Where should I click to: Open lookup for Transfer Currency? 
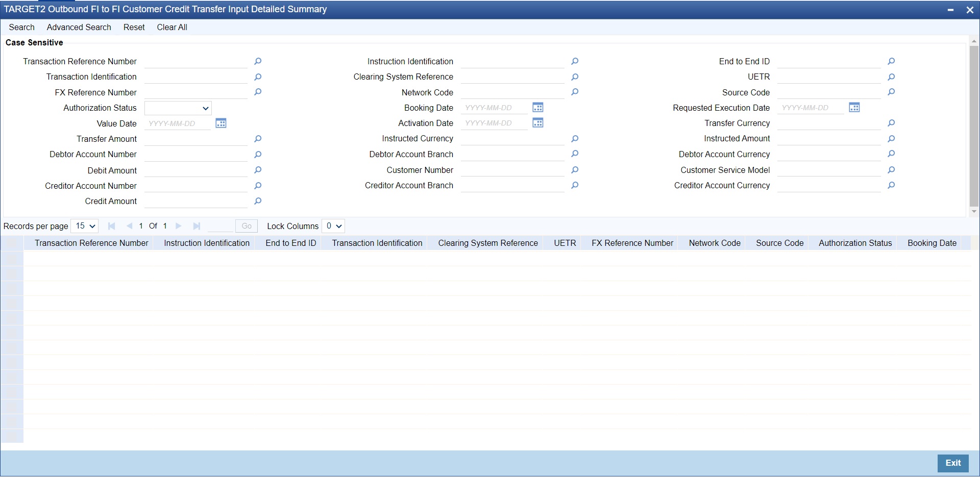(x=891, y=123)
